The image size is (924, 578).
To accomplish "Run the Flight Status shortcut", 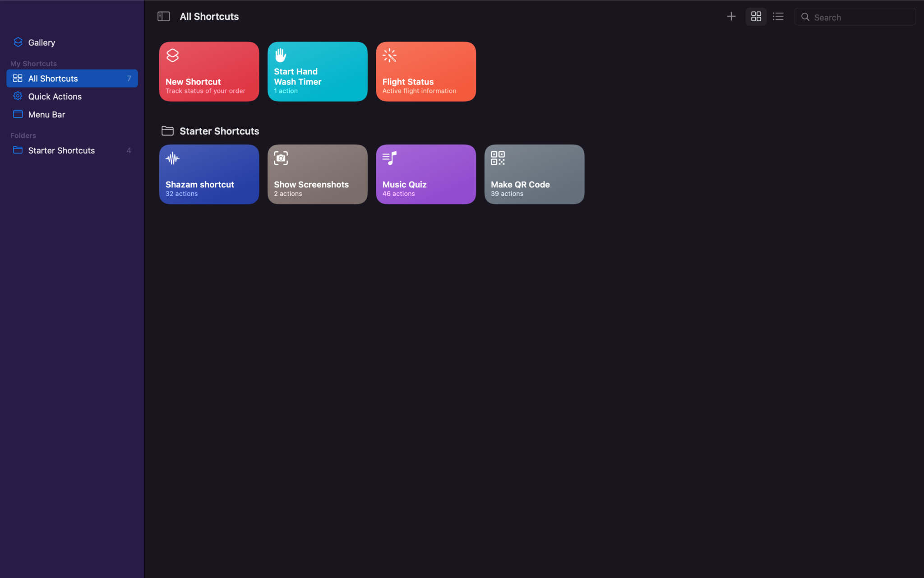I will click(425, 71).
